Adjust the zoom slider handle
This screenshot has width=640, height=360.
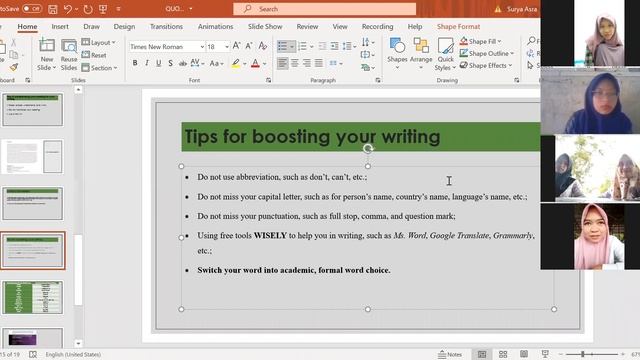[x=583, y=354]
